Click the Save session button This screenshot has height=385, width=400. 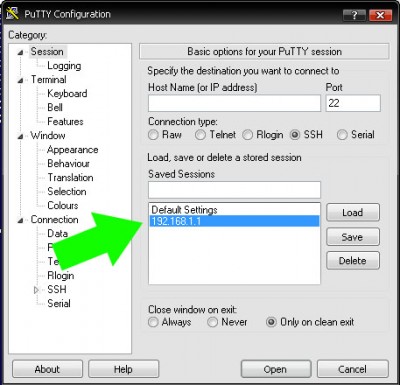[x=353, y=237]
